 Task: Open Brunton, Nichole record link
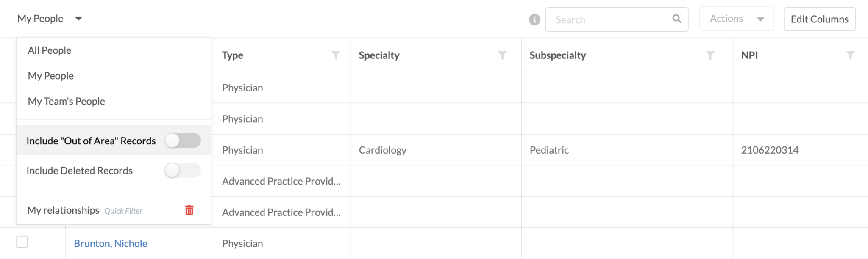111,243
